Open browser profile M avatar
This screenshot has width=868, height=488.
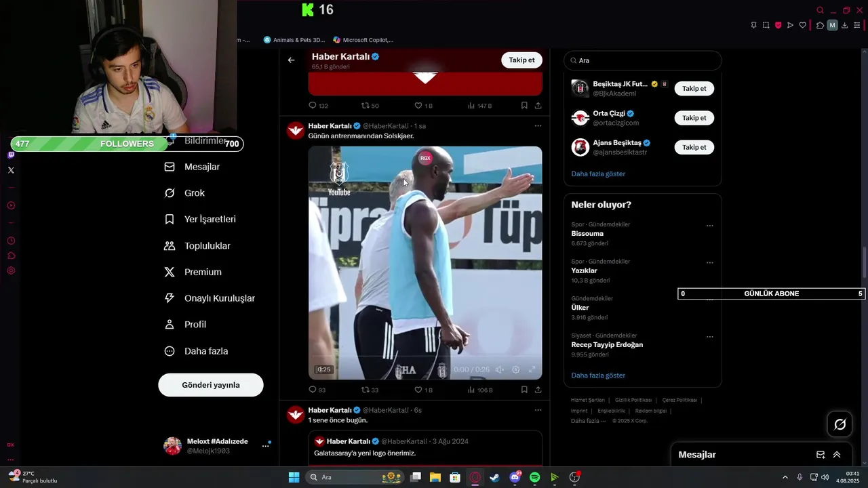833,25
